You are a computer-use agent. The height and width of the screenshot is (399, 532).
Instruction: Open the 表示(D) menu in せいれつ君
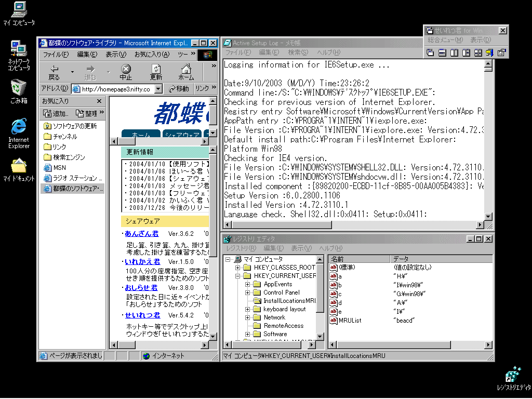(481, 40)
